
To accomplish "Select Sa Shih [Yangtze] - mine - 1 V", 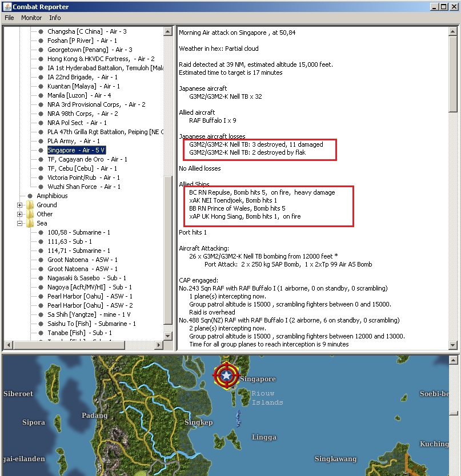I will click(x=89, y=314).
